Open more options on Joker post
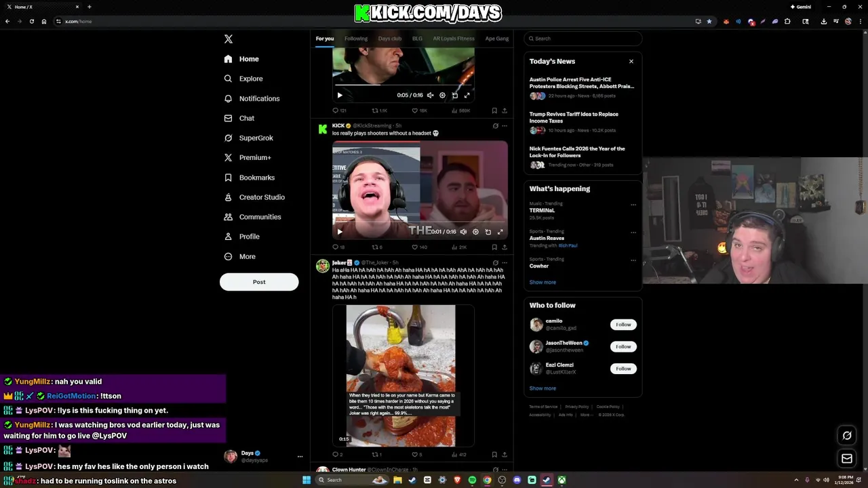This screenshot has width=868, height=488. [504, 263]
